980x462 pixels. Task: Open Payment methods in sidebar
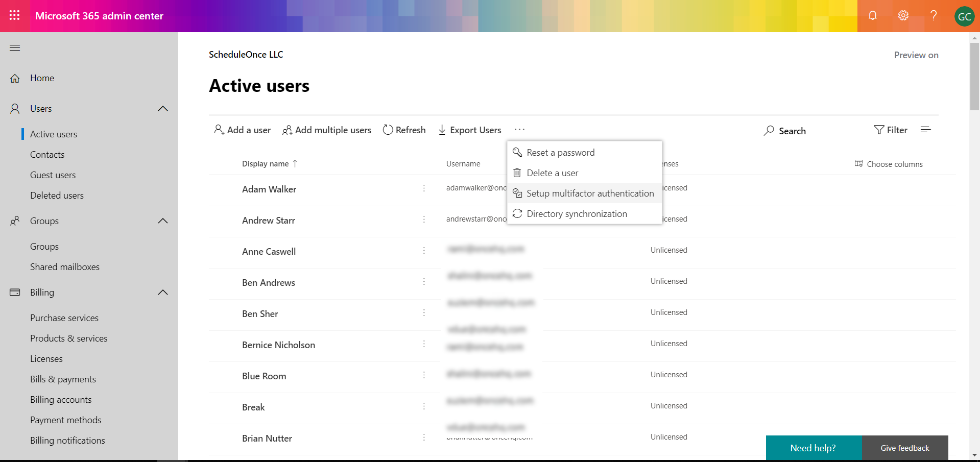click(66, 420)
